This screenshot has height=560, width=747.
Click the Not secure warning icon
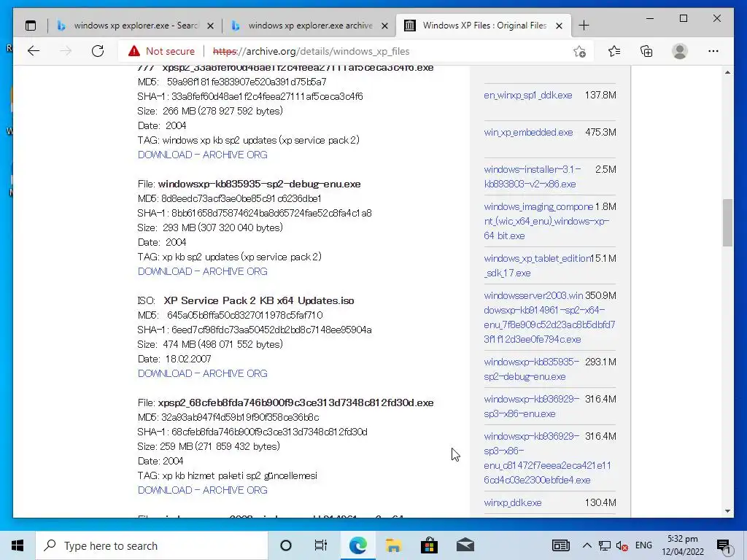tap(134, 51)
